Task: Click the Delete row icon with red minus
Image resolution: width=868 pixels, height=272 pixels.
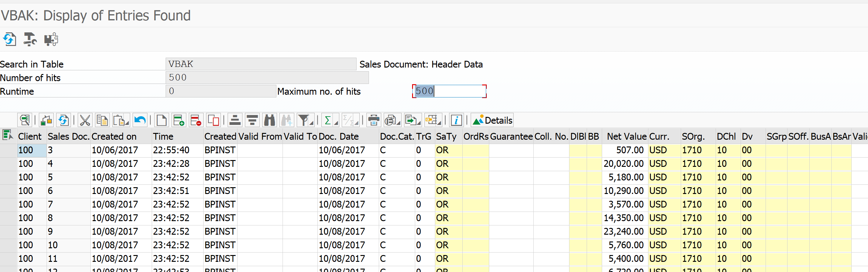Action: tap(196, 120)
